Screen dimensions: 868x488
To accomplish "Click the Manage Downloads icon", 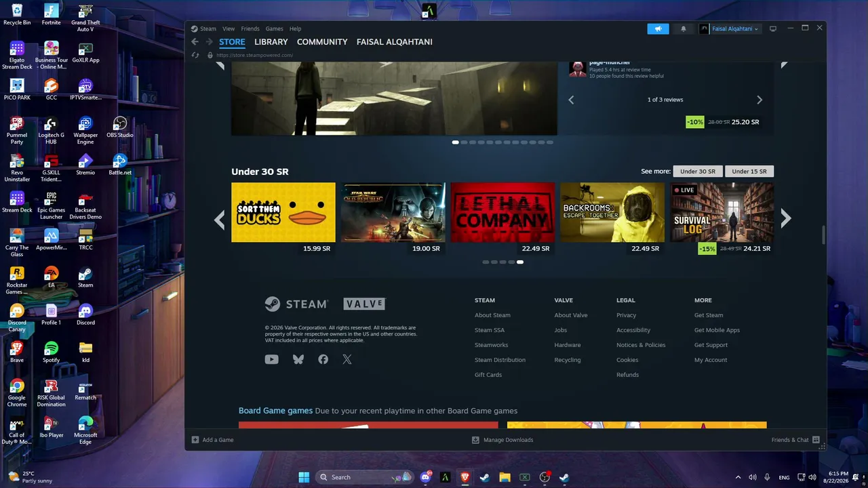I will coord(475,440).
